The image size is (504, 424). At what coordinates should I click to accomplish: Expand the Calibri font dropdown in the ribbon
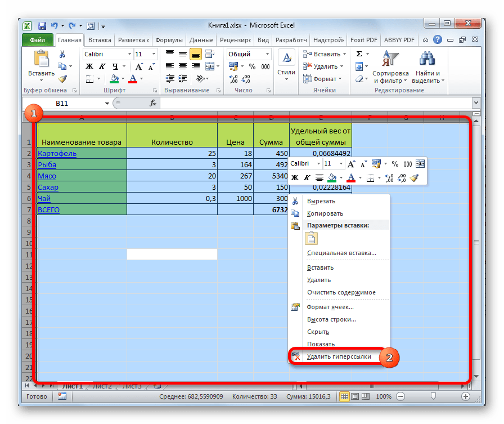pyautogui.click(x=128, y=54)
